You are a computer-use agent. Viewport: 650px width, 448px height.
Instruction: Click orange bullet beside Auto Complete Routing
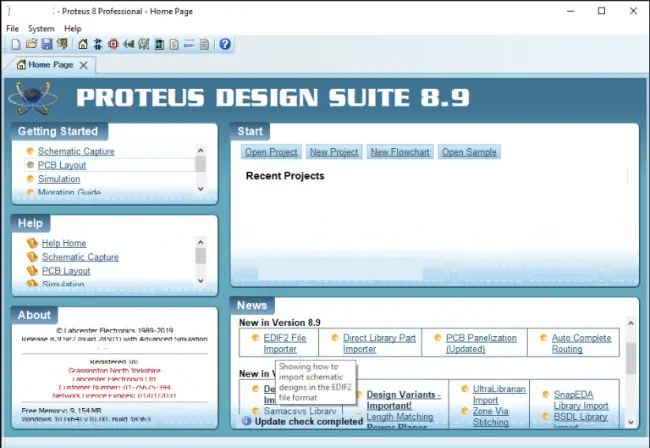tap(543, 338)
